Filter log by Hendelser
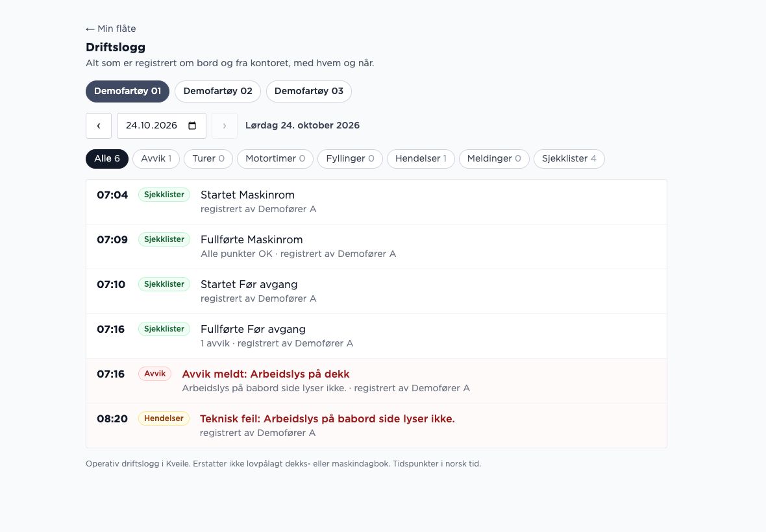Image resolution: width=766 pixels, height=532 pixels. pos(421,158)
